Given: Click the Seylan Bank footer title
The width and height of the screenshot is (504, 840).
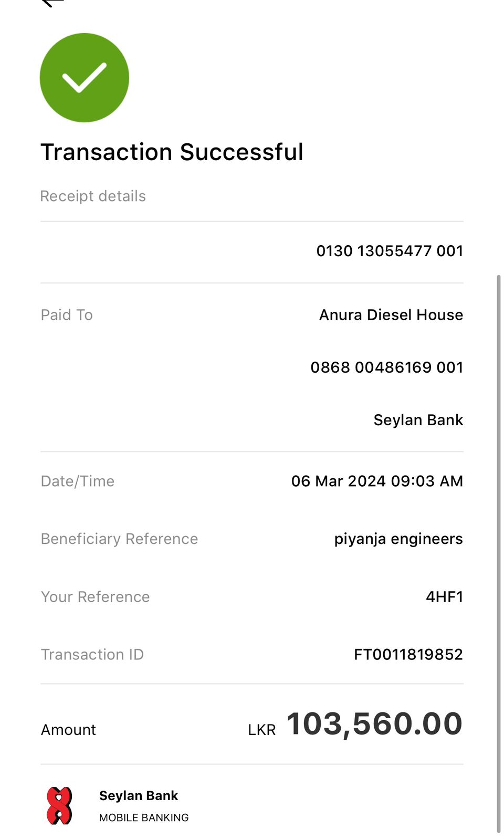Looking at the screenshot, I should click(139, 796).
